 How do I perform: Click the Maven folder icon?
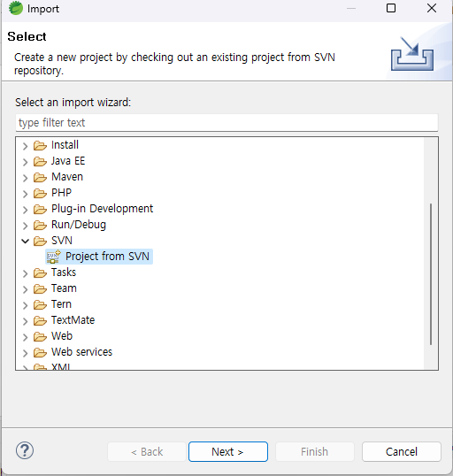(x=40, y=177)
